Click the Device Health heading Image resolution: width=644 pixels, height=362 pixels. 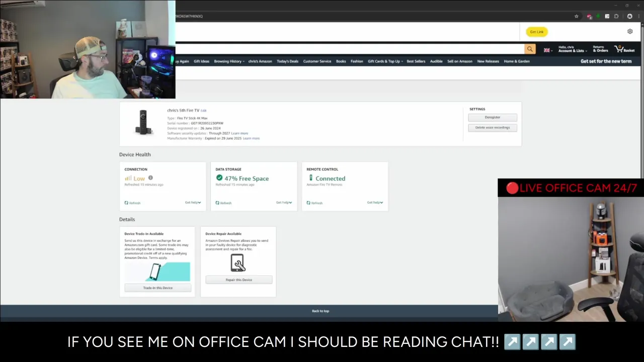[x=135, y=154]
